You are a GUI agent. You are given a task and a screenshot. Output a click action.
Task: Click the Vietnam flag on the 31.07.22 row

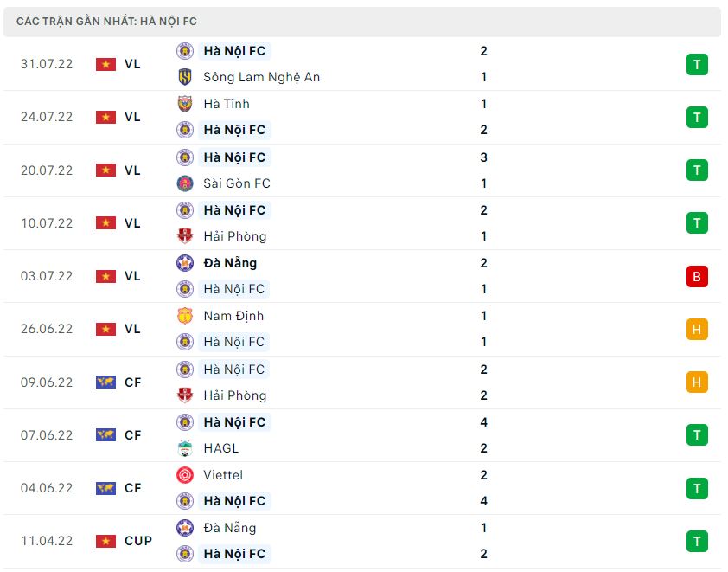coord(105,64)
